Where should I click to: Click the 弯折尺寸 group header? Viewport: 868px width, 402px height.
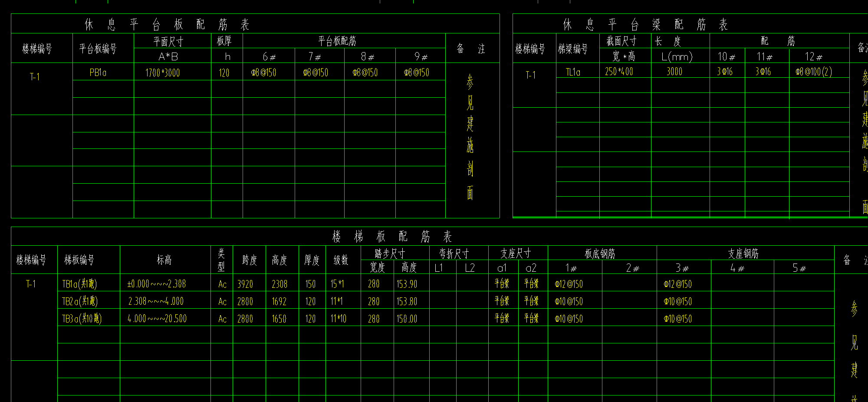click(454, 253)
